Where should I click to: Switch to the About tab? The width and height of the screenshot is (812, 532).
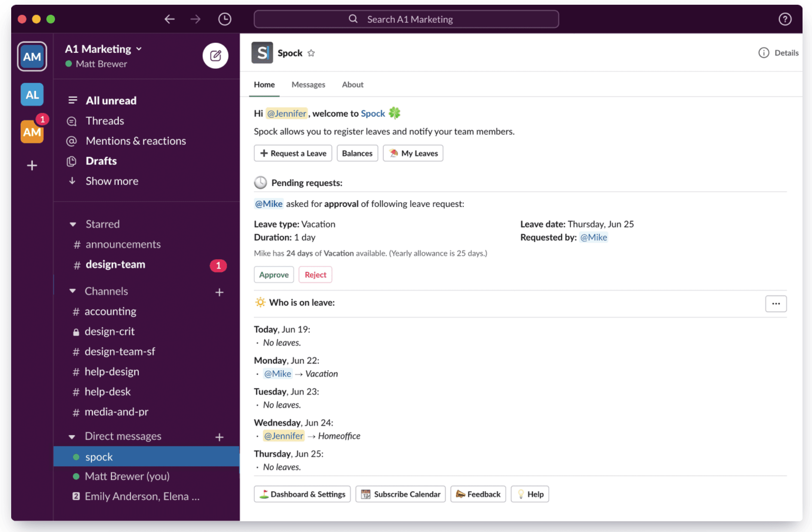[x=352, y=85]
